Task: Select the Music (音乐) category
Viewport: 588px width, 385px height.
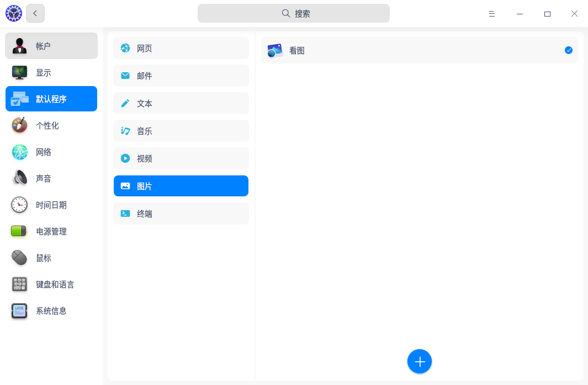Action: click(181, 131)
